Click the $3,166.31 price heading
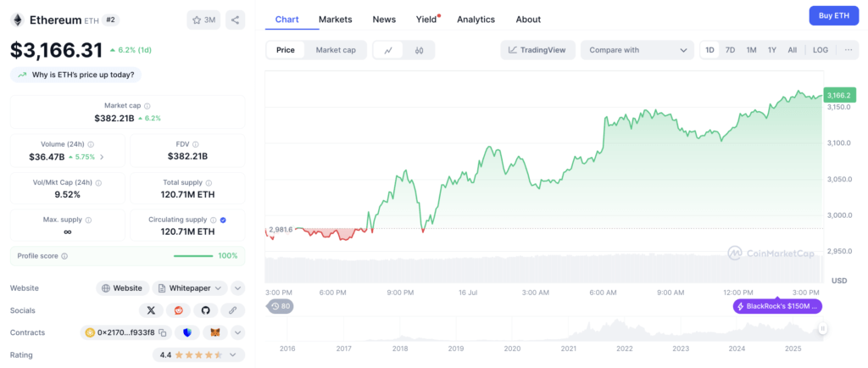 (57, 50)
